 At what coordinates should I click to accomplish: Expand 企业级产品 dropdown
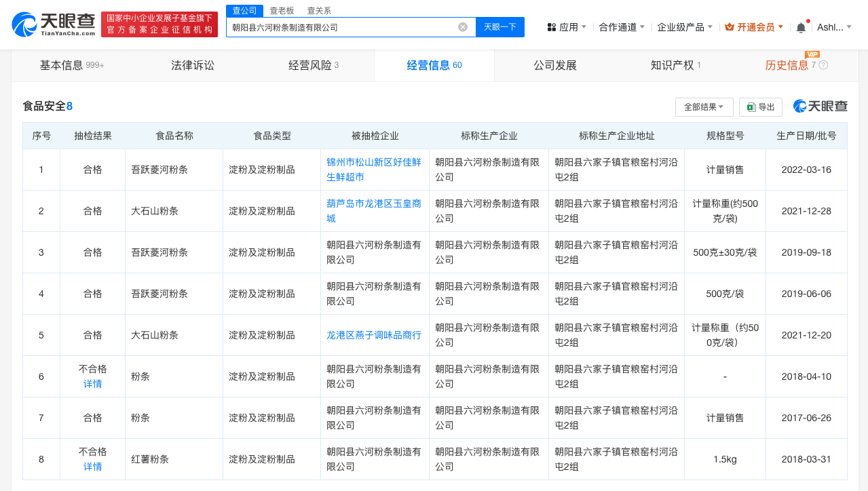(x=685, y=27)
